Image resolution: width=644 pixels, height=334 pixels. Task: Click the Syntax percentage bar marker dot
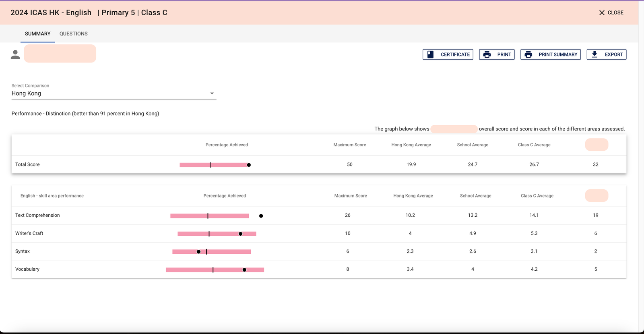198,252
